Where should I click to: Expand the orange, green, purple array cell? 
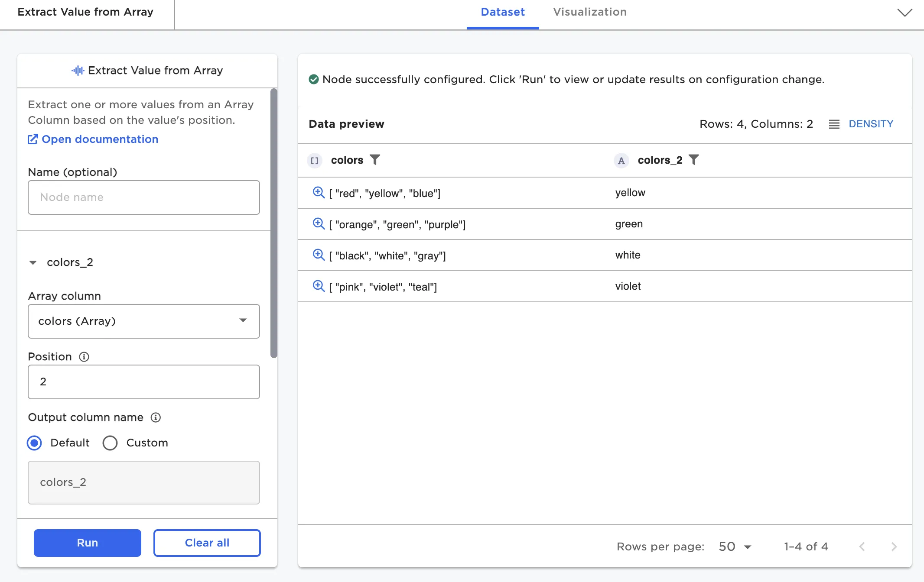(x=319, y=223)
